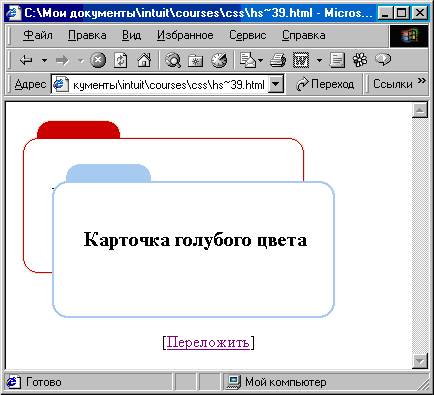
Task: Click the Stop loading button
Action: [x=98, y=60]
